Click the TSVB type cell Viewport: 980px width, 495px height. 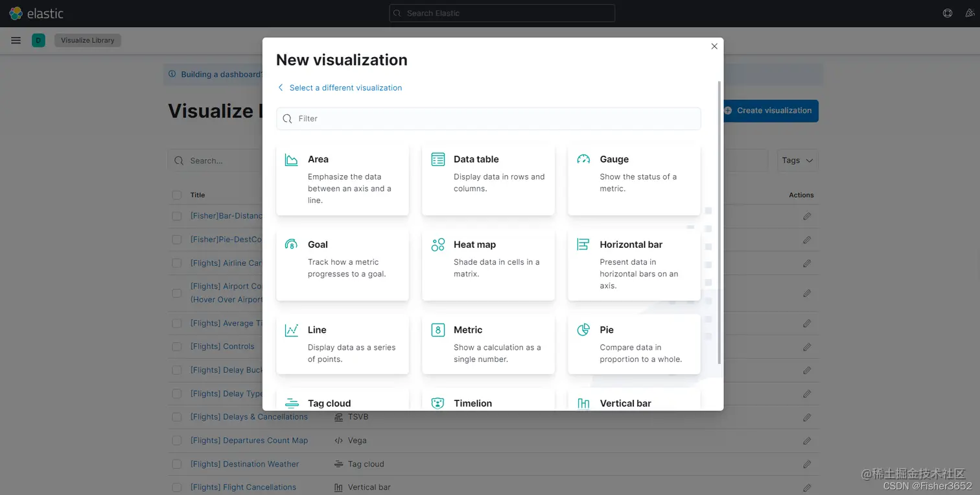point(351,417)
